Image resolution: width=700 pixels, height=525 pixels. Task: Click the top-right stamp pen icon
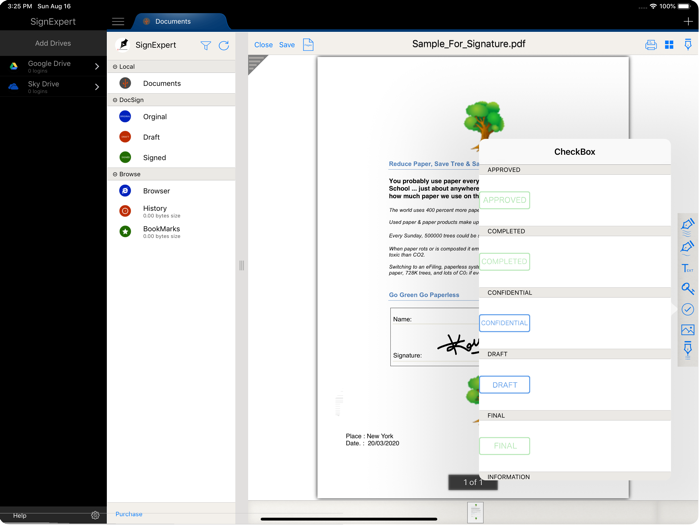point(688,44)
